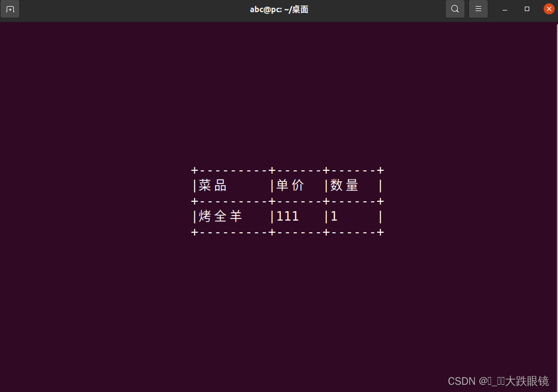Image resolution: width=558 pixels, height=392 pixels.
Task: Click the 菜品 column header
Action: [x=213, y=185]
